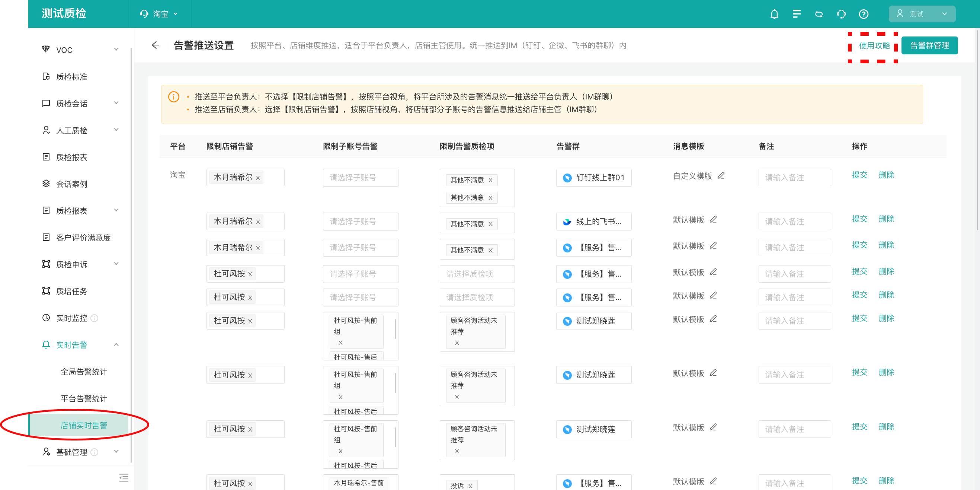This screenshot has width=980, height=490.
Task: Expand the 基础管理 menu chevron
Action: [116, 452]
